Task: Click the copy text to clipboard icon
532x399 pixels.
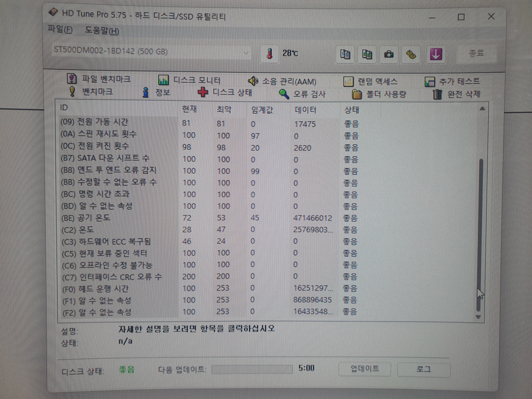Action: (x=345, y=54)
